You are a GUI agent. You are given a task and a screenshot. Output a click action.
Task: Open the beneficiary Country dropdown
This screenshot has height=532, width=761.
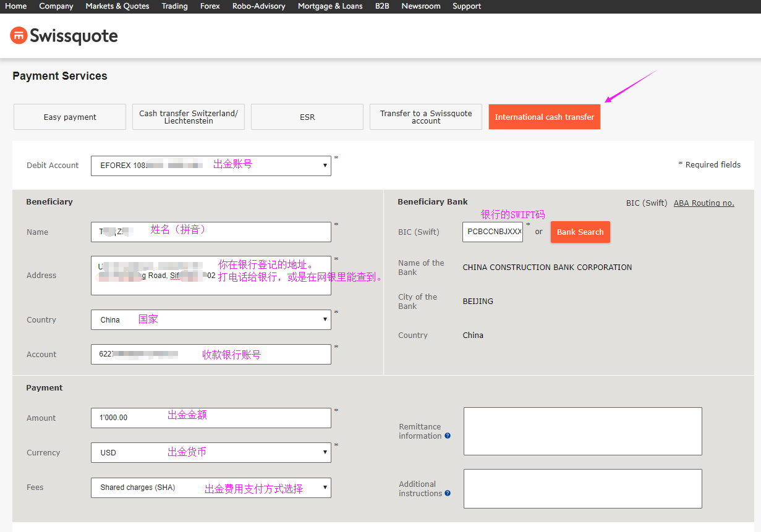(x=211, y=319)
